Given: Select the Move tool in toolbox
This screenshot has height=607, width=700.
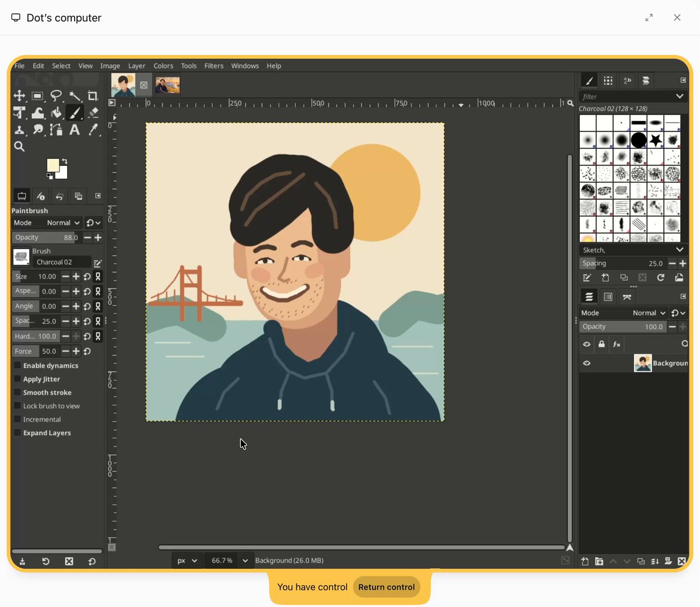Looking at the screenshot, I should click(x=19, y=96).
